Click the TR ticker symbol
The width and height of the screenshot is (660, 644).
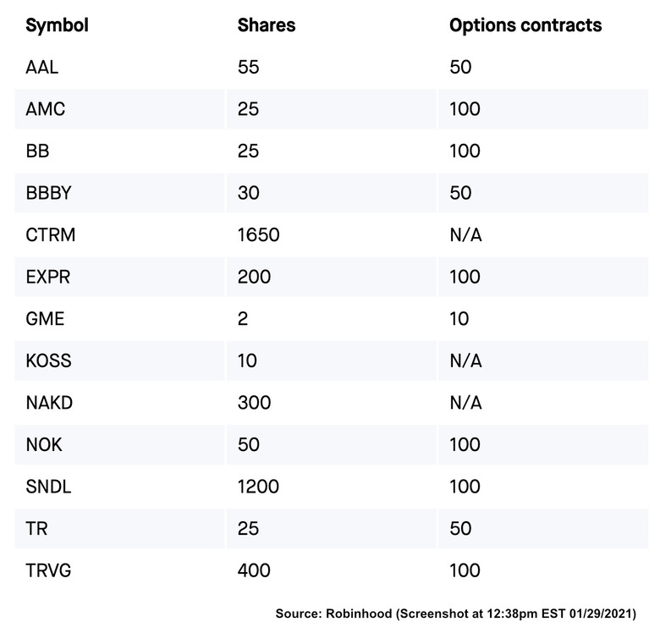(36, 529)
